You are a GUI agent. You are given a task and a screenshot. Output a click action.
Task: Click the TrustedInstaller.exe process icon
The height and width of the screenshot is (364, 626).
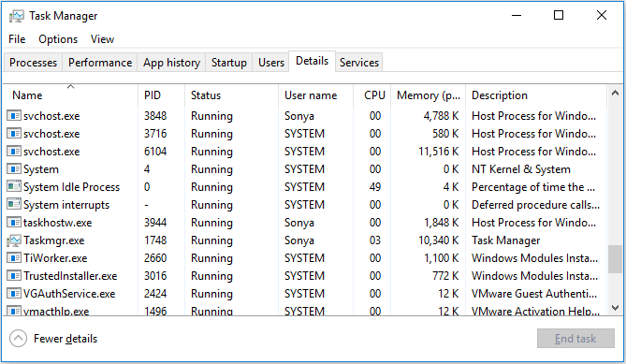tap(14, 276)
